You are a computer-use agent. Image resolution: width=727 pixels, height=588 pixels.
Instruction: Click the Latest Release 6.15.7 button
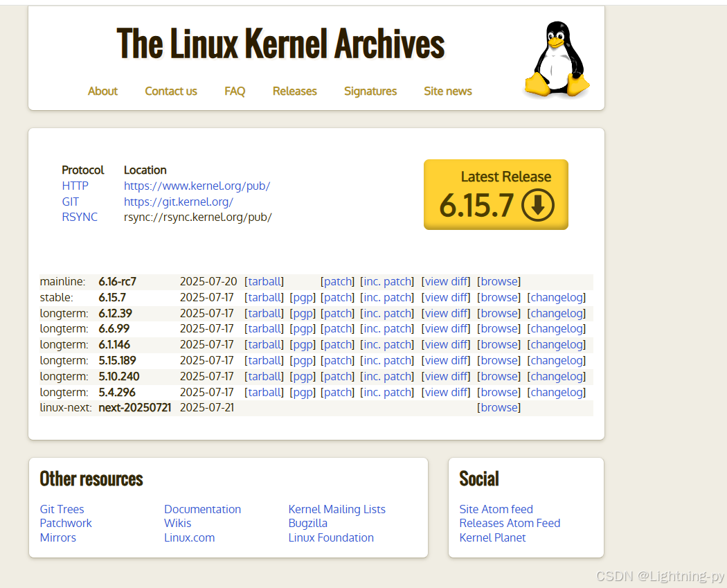(496, 195)
